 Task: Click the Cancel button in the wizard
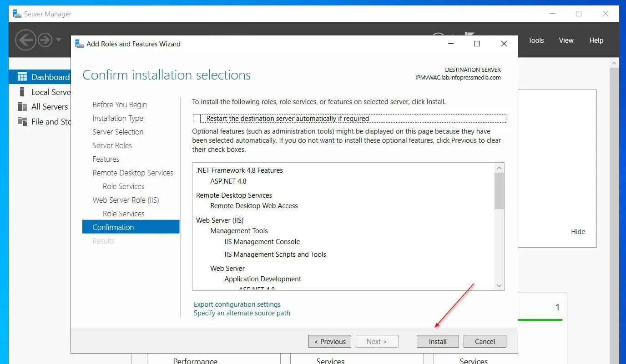coord(485,341)
